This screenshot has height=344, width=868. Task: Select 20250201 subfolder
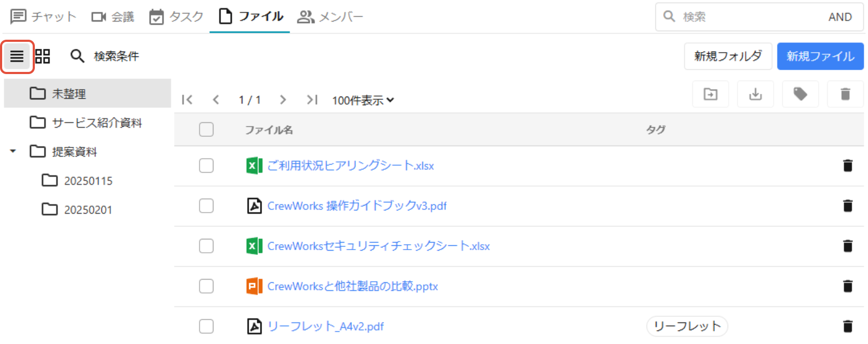[87, 210]
